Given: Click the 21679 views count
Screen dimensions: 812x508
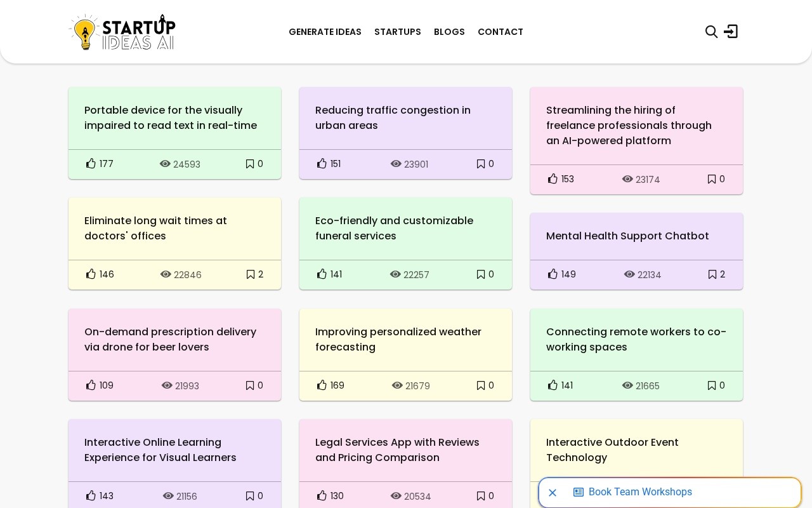Looking at the screenshot, I should (417, 386).
